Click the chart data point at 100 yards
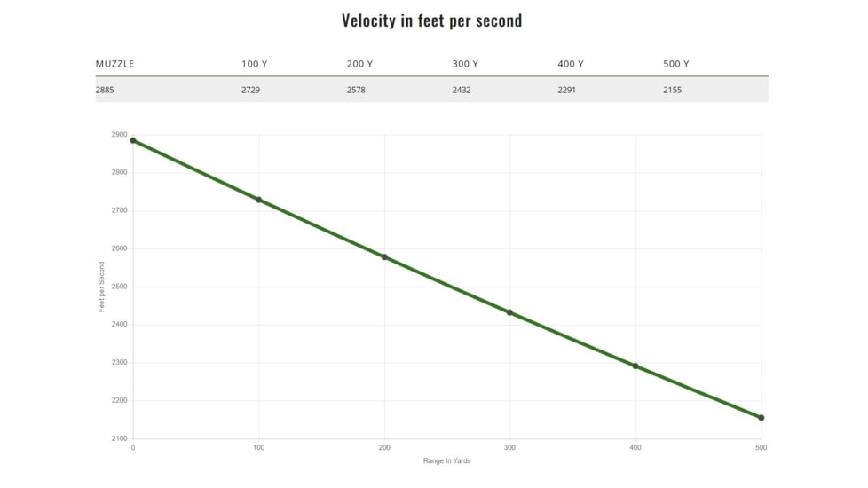 [x=259, y=200]
